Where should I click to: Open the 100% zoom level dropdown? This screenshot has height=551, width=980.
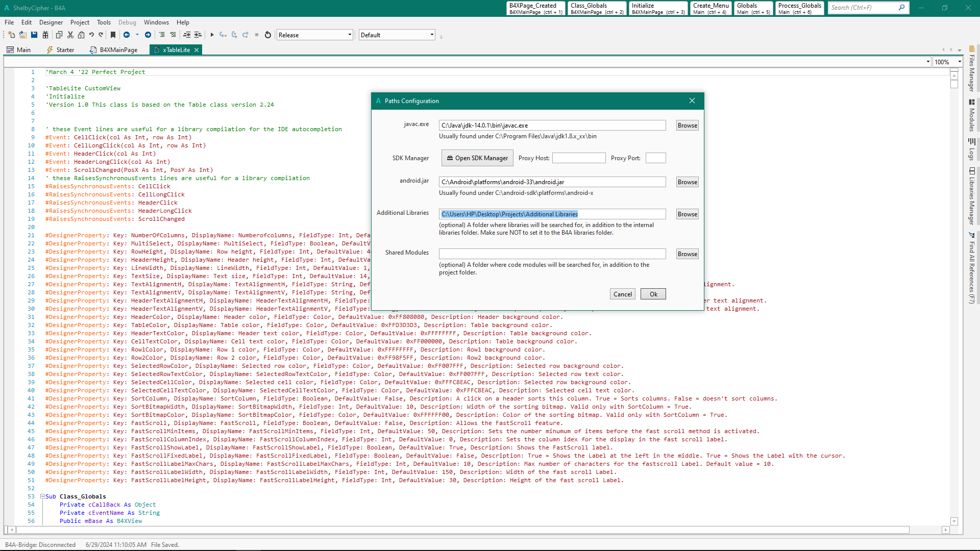coord(960,62)
